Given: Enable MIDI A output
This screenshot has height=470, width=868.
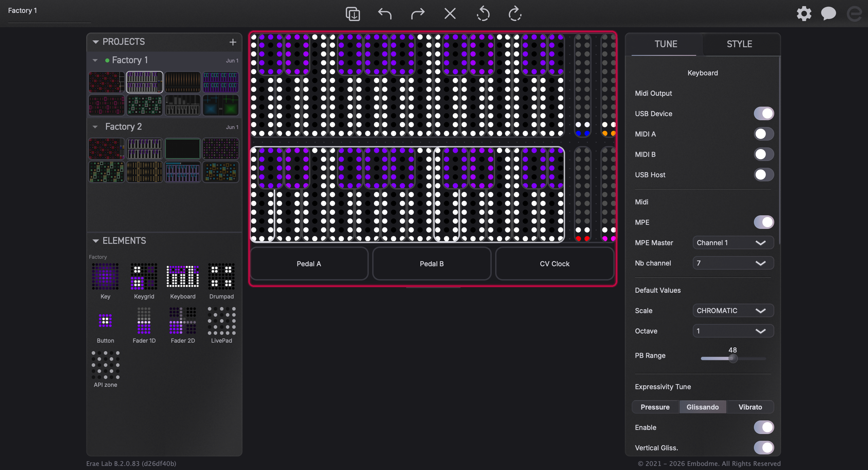Looking at the screenshot, I should pyautogui.click(x=764, y=134).
